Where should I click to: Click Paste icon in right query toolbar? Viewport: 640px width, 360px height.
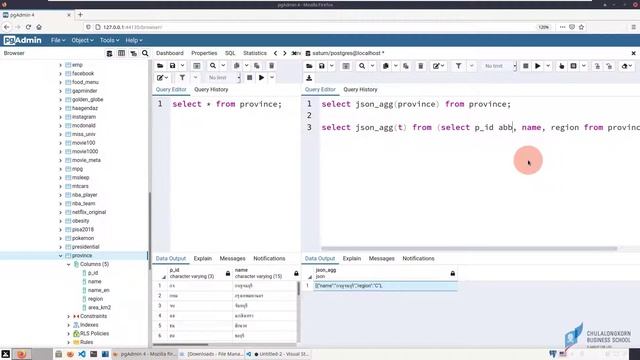tap(406, 66)
